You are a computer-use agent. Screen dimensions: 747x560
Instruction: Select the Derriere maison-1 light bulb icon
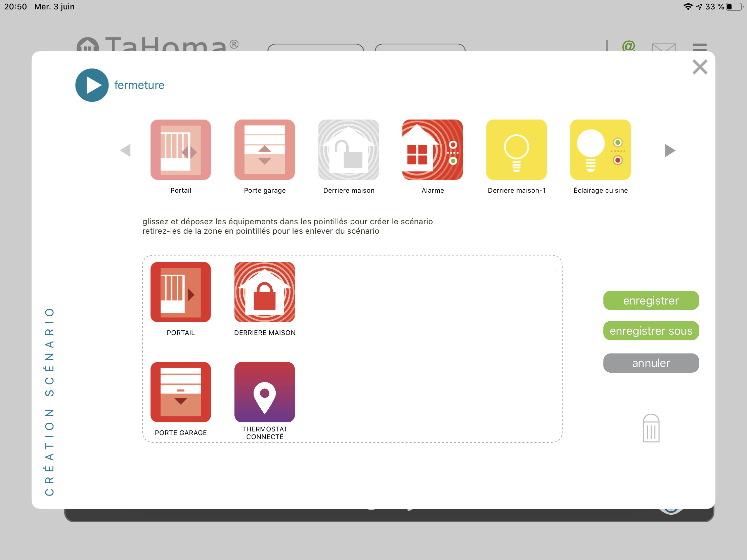pyautogui.click(x=516, y=149)
